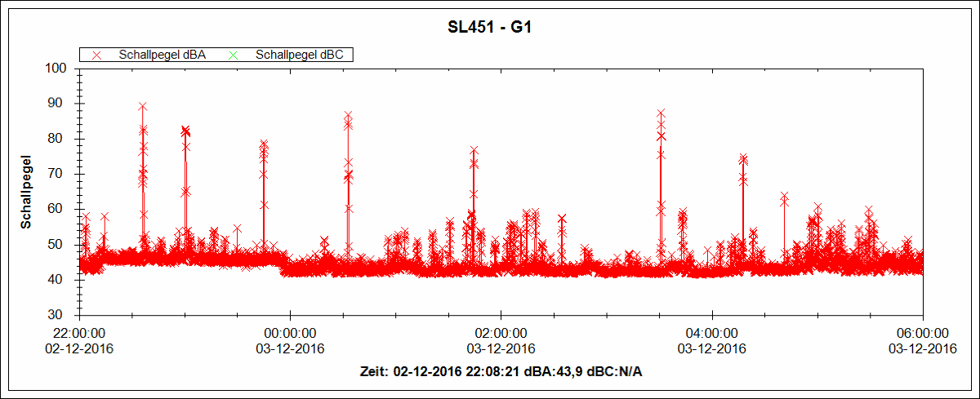Viewport: 980px width, 399px height.
Task: Click the green X legend marker for dBC
Action: (x=234, y=55)
